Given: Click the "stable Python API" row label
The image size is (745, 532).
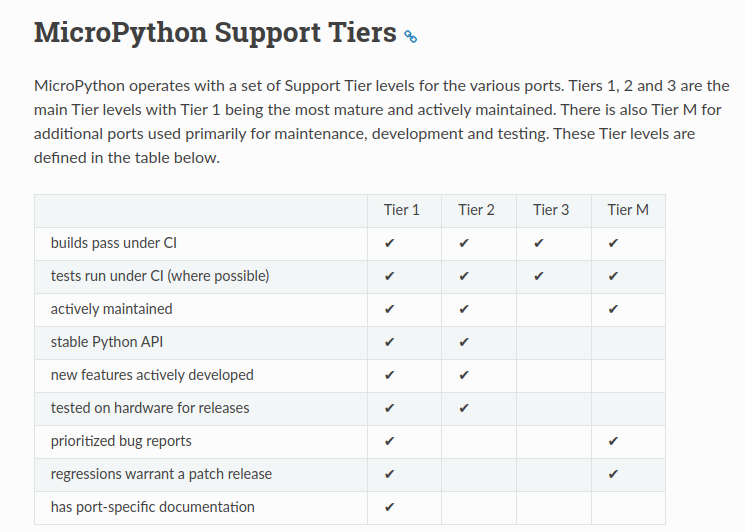Looking at the screenshot, I should 107,342.
